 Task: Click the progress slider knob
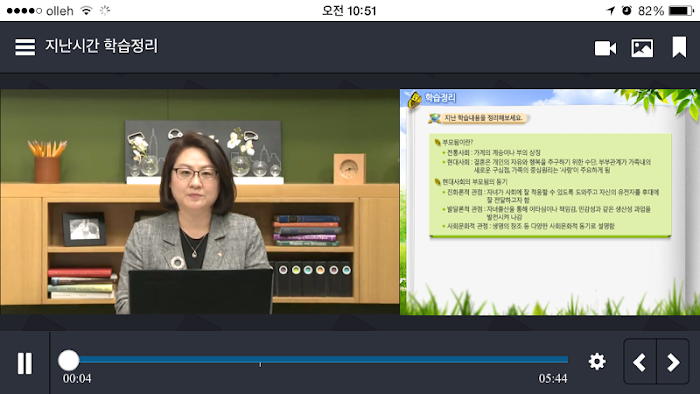click(x=68, y=360)
